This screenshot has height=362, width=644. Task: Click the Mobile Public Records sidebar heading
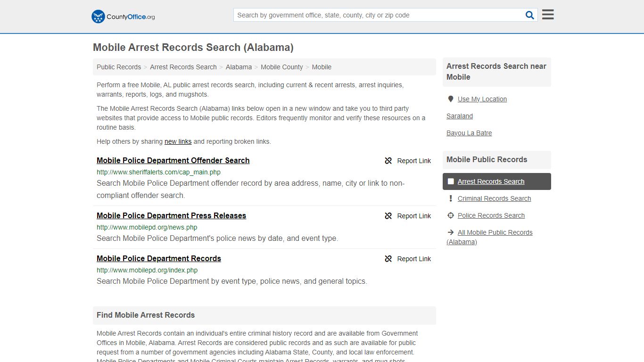(x=487, y=159)
